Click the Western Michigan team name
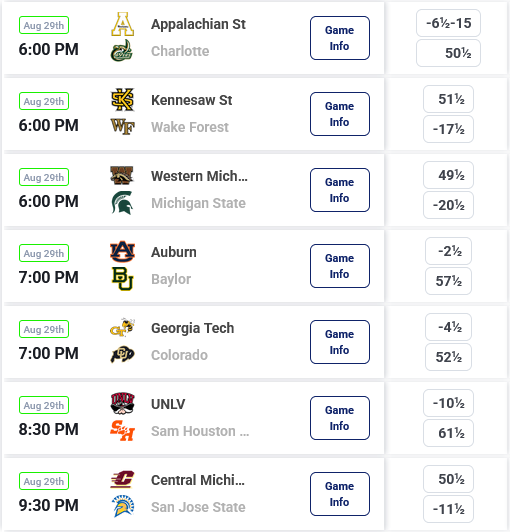The height and width of the screenshot is (532, 510). [199, 176]
